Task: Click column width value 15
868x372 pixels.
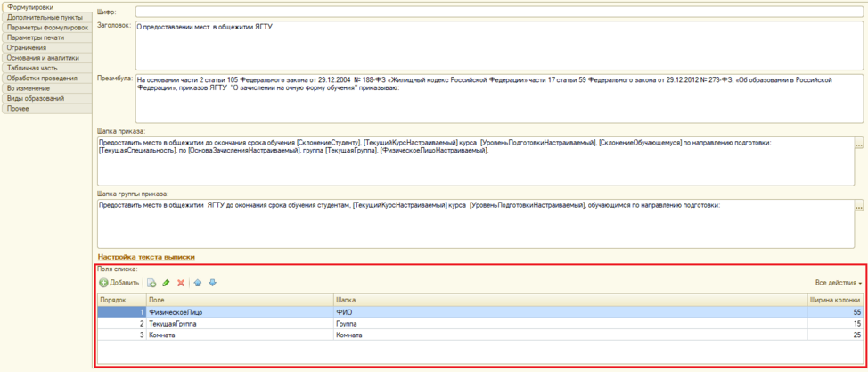Action: [x=835, y=323]
